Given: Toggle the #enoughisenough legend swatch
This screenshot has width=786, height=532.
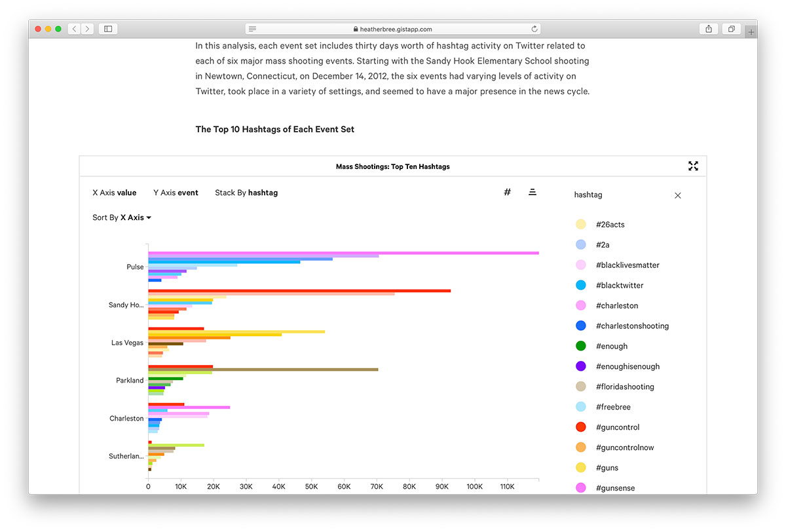Looking at the screenshot, I should coord(580,366).
